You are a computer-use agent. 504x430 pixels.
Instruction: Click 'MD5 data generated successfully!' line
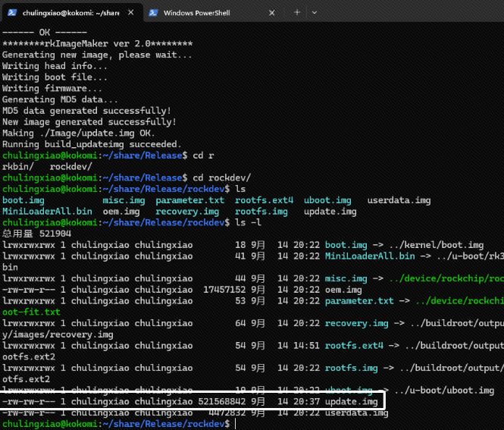tap(86, 111)
